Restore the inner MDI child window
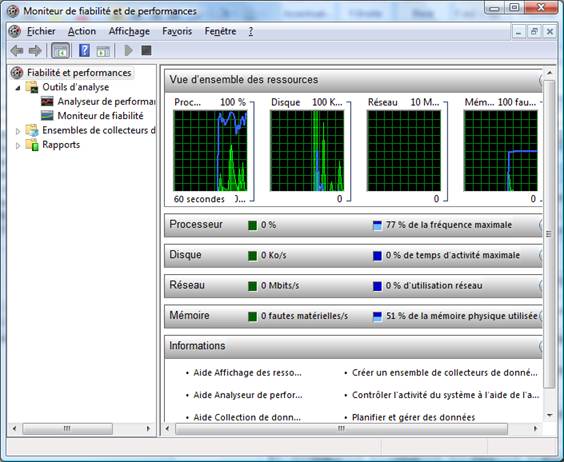The height and width of the screenshot is (462, 564). (534, 32)
